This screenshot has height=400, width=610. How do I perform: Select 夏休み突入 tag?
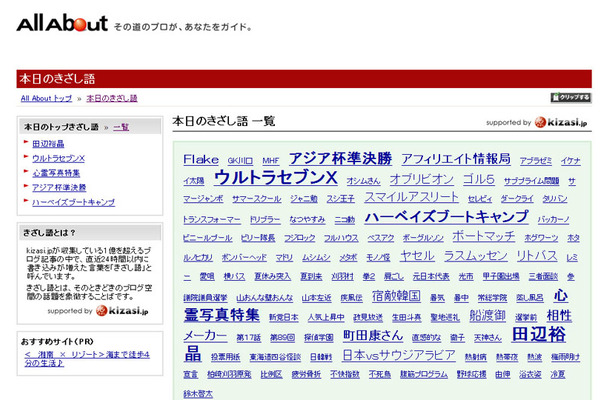[x=273, y=276]
